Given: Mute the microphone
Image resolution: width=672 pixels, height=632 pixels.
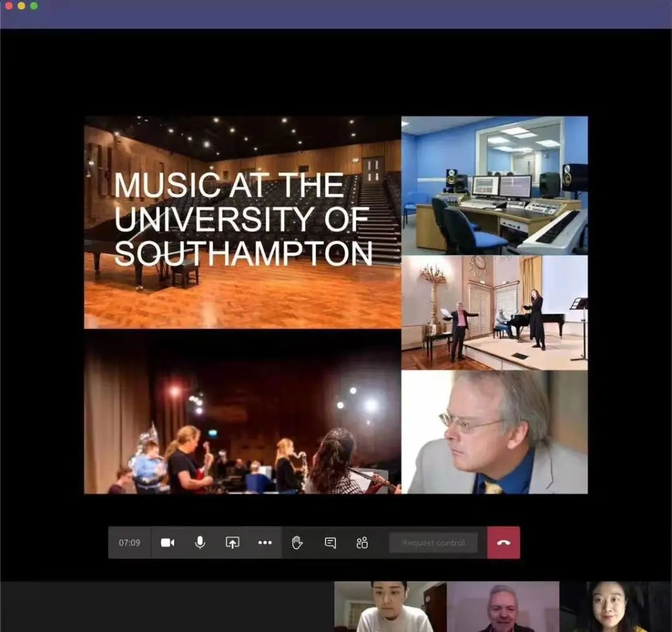Looking at the screenshot, I should pos(200,543).
